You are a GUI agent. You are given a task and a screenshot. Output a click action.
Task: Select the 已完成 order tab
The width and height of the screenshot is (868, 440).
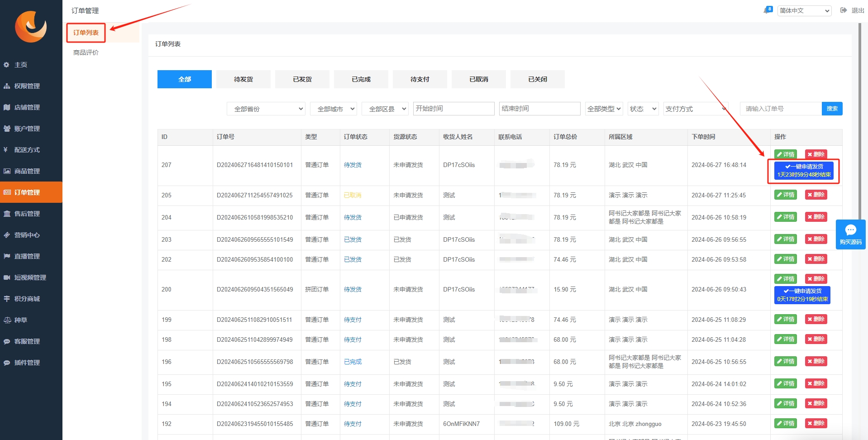pyautogui.click(x=361, y=79)
